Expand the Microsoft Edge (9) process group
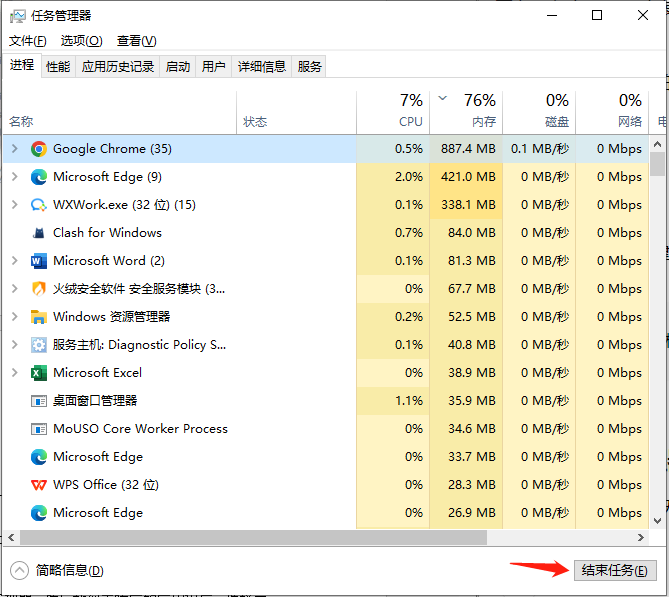The width and height of the screenshot is (669, 597). click(15, 177)
